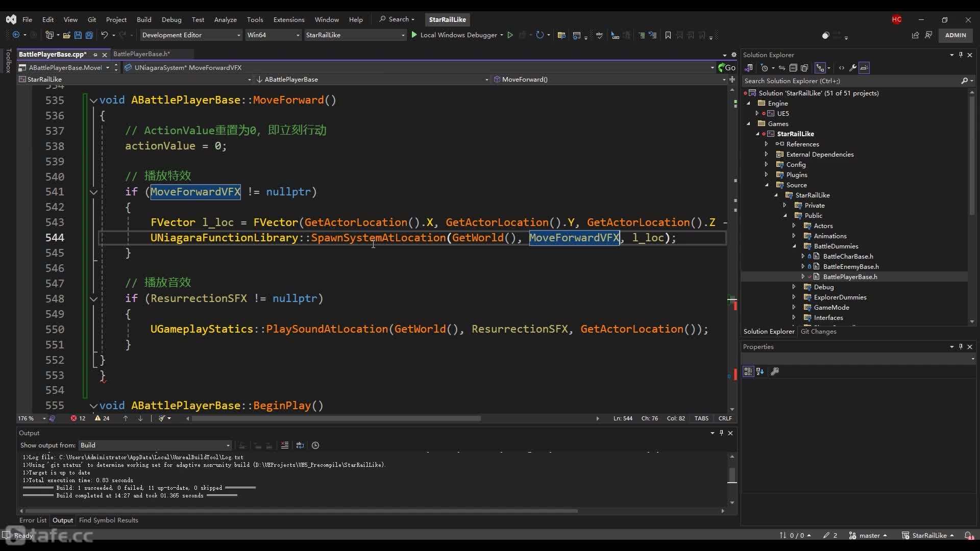980x551 pixels.
Task: Collapse the BattleDummies folder
Action: [794, 246]
